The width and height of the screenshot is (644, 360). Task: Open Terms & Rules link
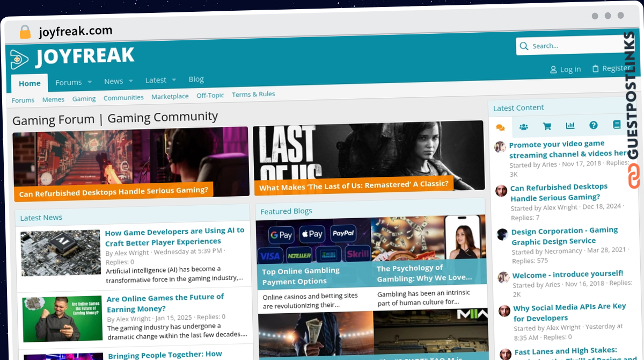pos(253,94)
